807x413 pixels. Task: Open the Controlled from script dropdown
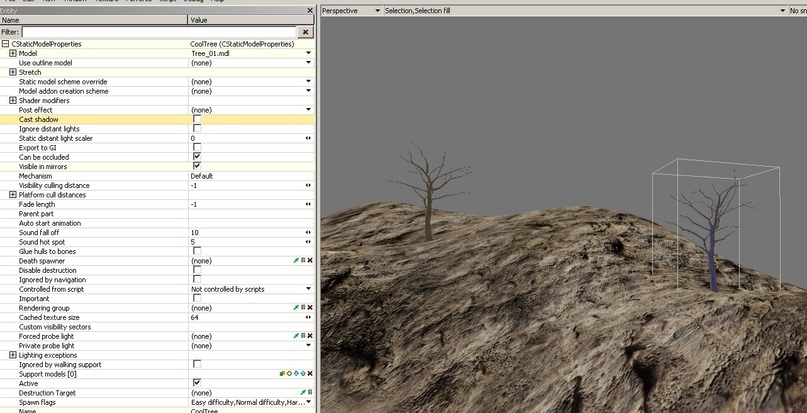308,289
